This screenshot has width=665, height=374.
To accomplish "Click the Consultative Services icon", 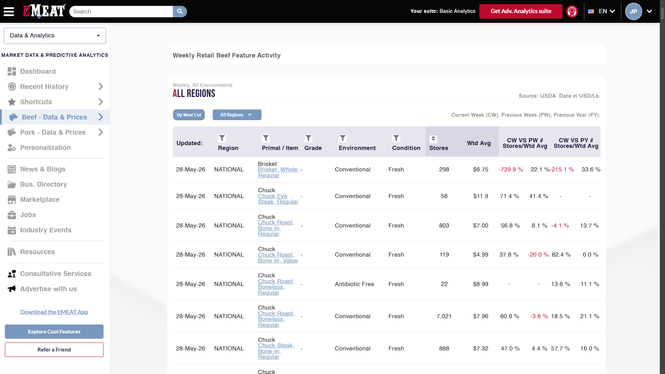I will (x=12, y=274).
